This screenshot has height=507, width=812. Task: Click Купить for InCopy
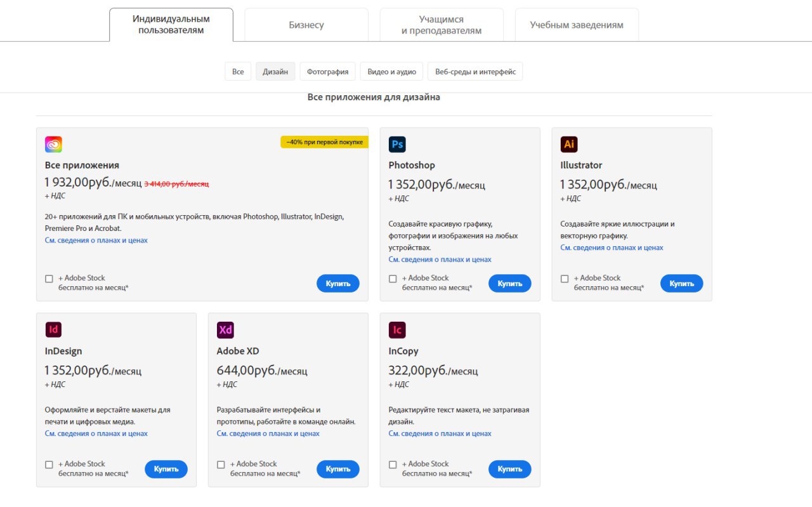click(510, 470)
